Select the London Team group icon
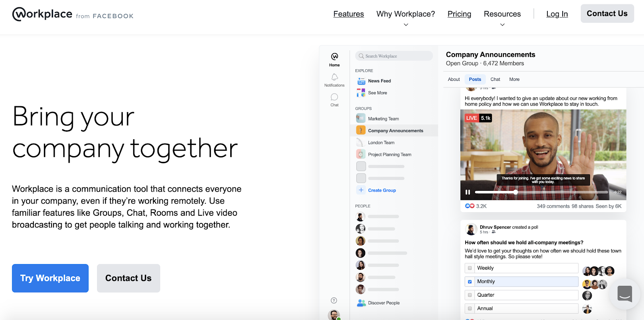Image resolution: width=644 pixels, height=320 pixels. 361,142
